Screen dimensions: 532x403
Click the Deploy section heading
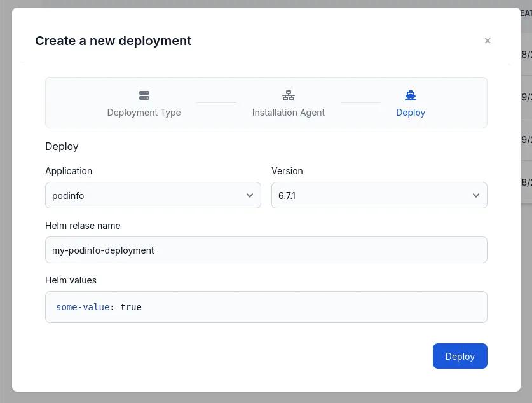click(62, 147)
